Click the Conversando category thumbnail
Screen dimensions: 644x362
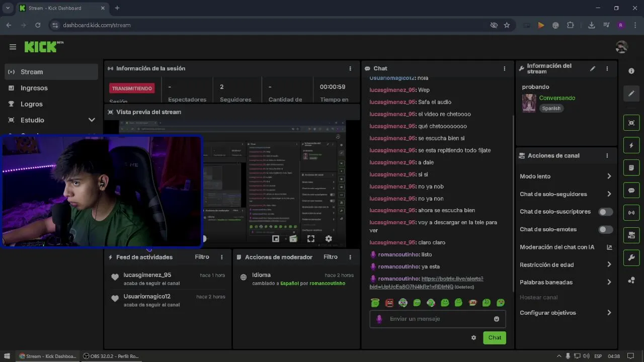(x=529, y=103)
